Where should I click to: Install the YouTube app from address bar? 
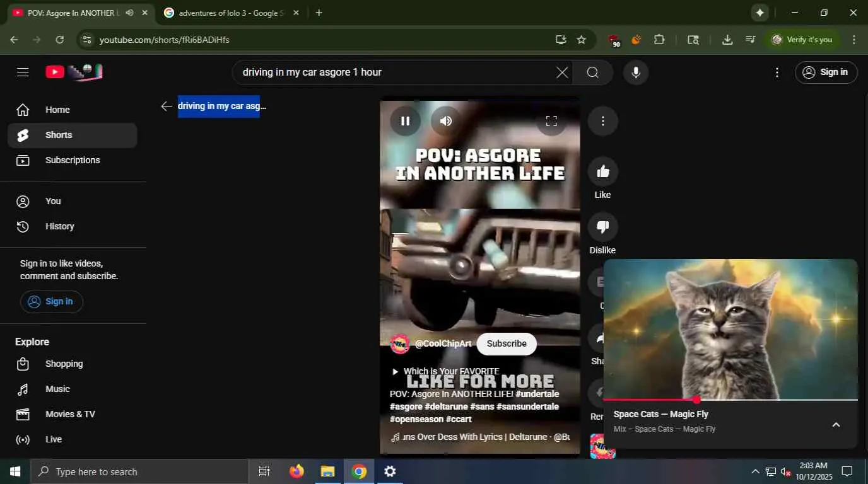[x=561, y=40]
